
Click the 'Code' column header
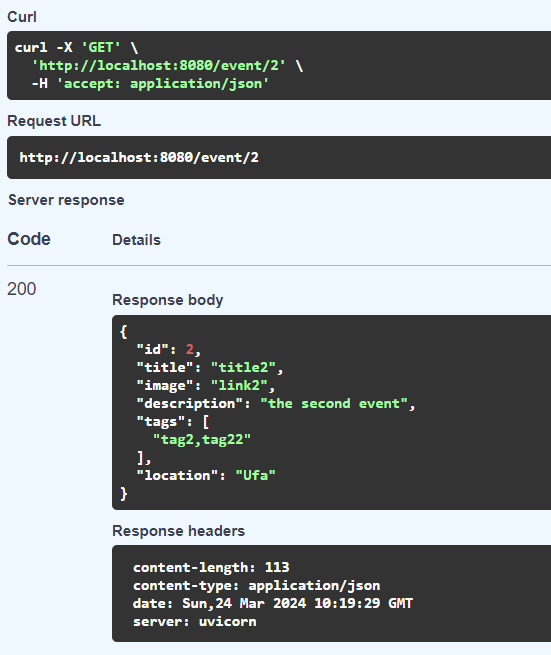pos(29,239)
